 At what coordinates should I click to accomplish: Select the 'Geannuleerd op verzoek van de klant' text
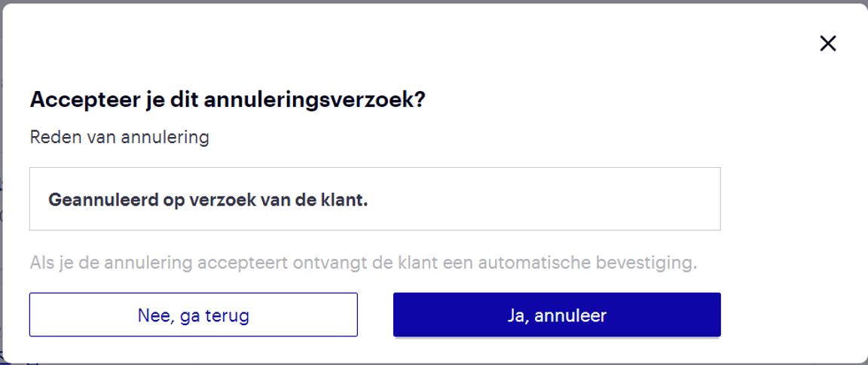pyautogui.click(x=208, y=200)
